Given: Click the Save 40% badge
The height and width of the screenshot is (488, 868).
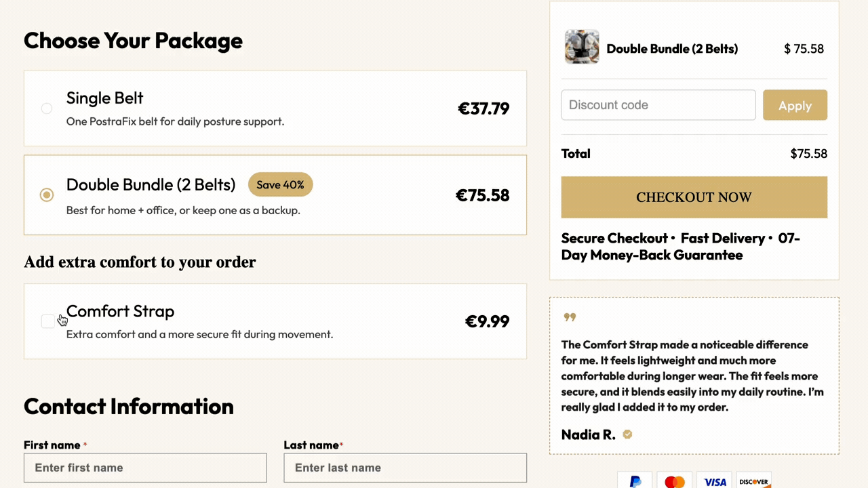Looking at the screenshot, I should (x=280, y=184).
